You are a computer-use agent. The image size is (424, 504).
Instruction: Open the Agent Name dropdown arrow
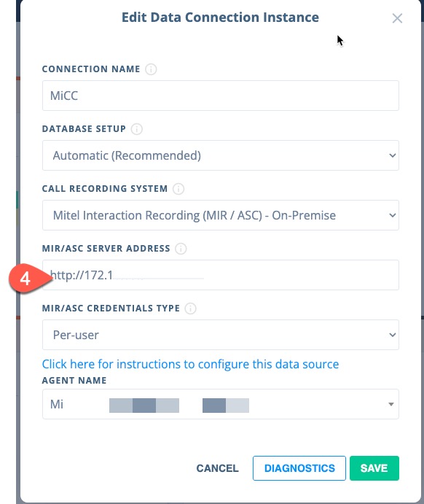coord(391,404)
